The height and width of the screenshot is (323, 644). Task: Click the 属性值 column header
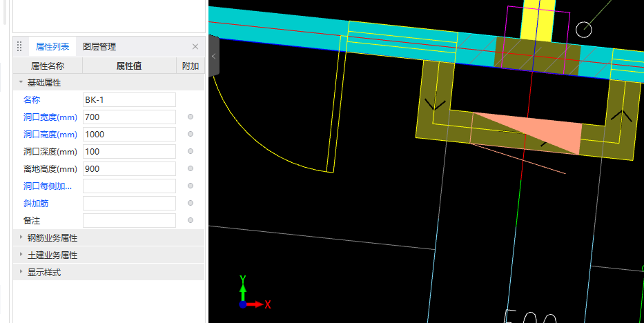[129, 66]
